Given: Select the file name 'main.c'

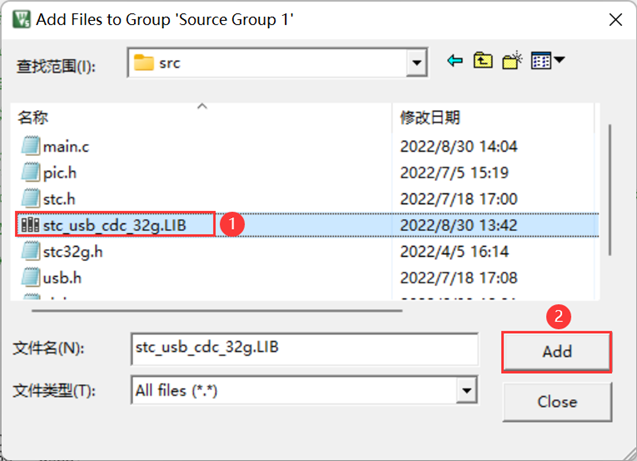Looking at the screenshot, I should tap(66, 147).
